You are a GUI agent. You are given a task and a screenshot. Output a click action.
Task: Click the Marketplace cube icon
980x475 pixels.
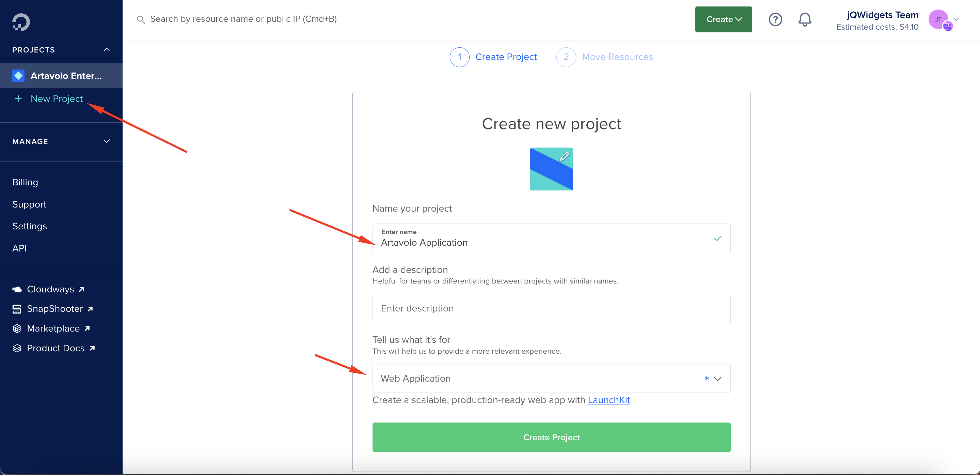click(17, 329)
